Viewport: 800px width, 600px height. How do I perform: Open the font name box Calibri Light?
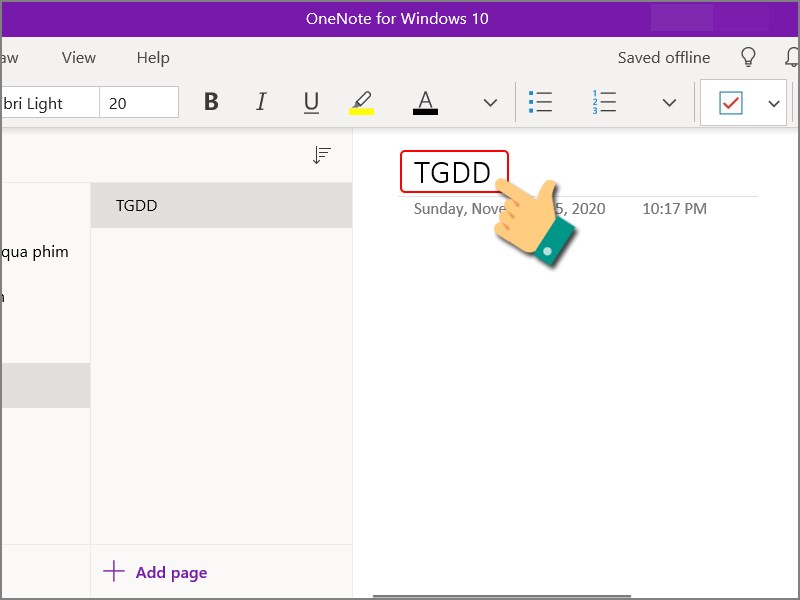[x=50, y=103]
